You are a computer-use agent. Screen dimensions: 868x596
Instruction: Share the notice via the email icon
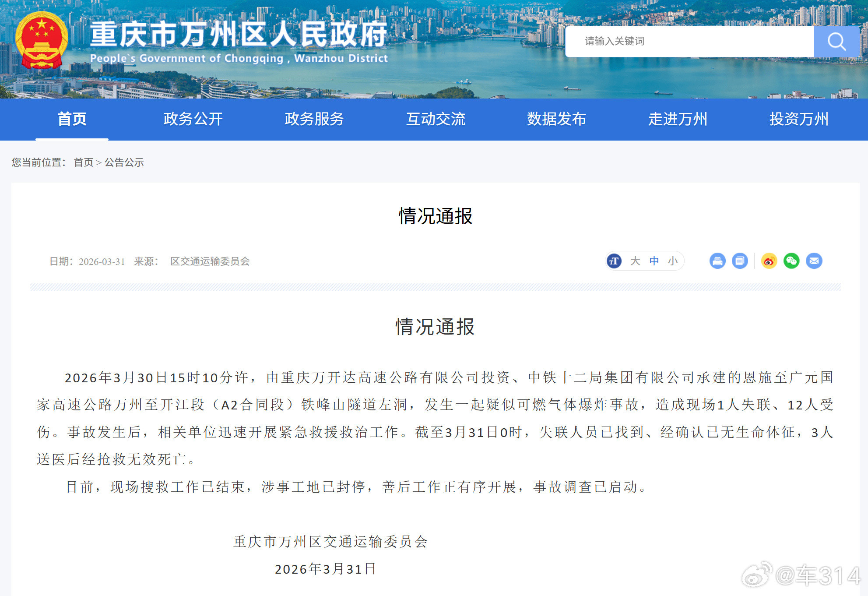point(813,261)
